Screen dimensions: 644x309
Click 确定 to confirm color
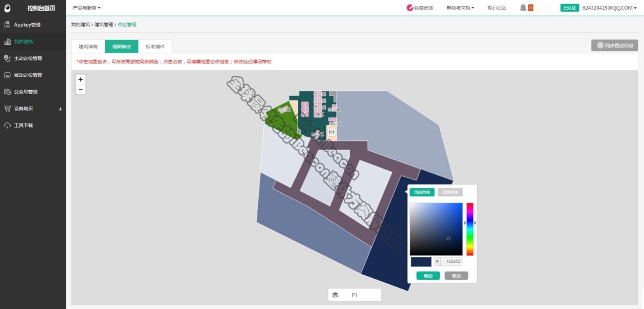(428, 276)
